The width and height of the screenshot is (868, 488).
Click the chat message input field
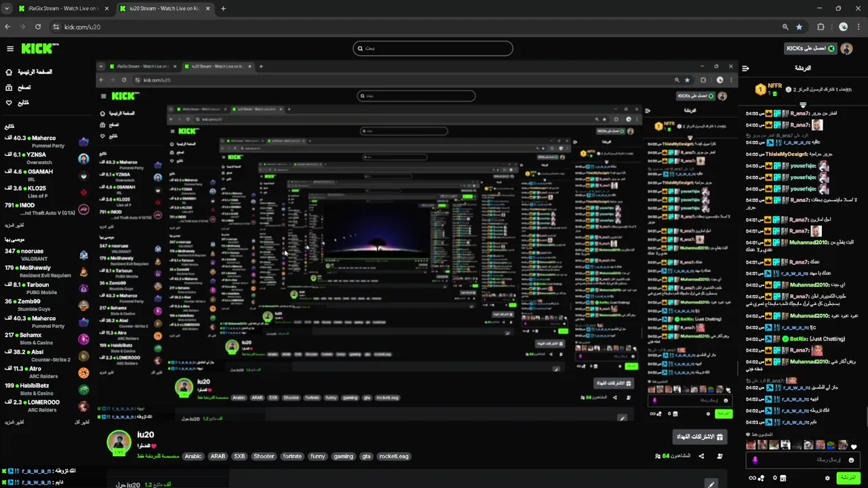coord(804,460)
